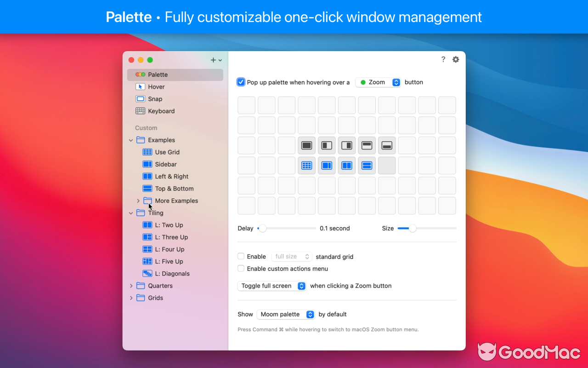The image size is (588, 368).
Task: Select the right-half layout icon in the grid
Action: pyautogui.click(x=347, y=145)
